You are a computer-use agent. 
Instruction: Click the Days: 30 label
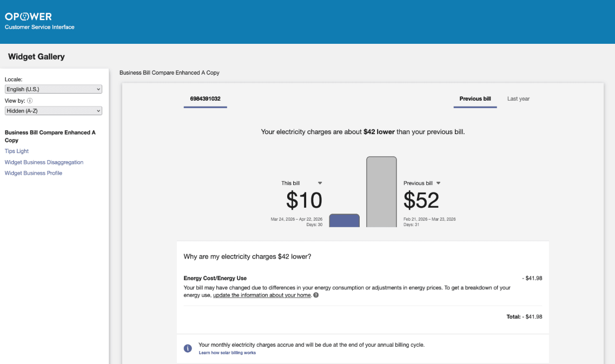[315, 225]
